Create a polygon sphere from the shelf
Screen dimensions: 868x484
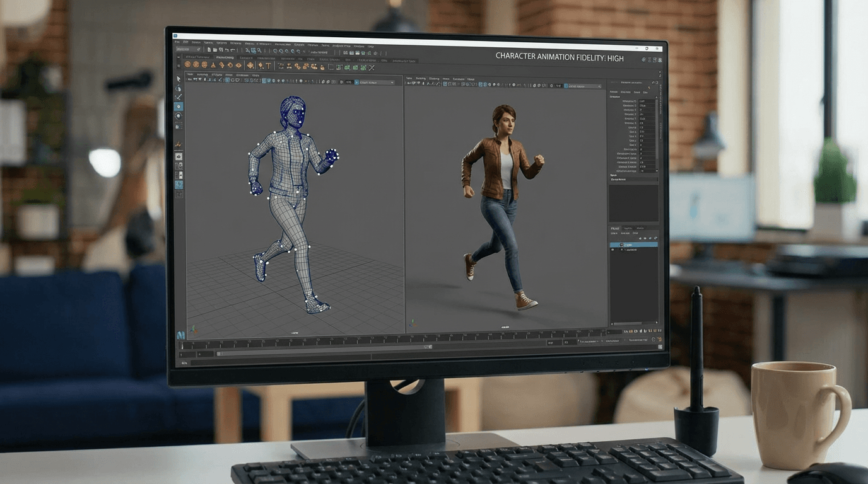(187, 65)
